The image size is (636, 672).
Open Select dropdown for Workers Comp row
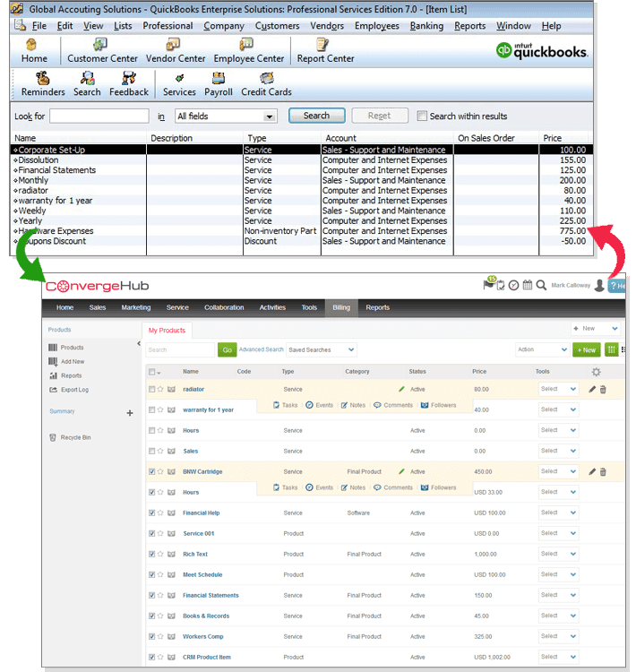tap(558, 636)
